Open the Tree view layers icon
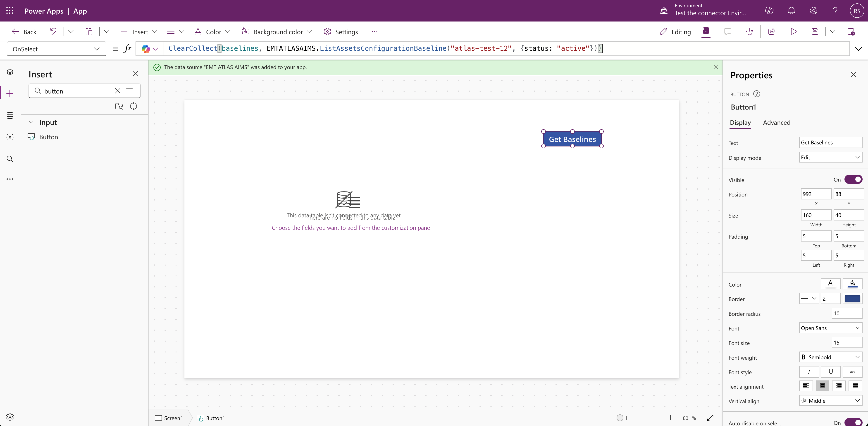 [10, 72]
